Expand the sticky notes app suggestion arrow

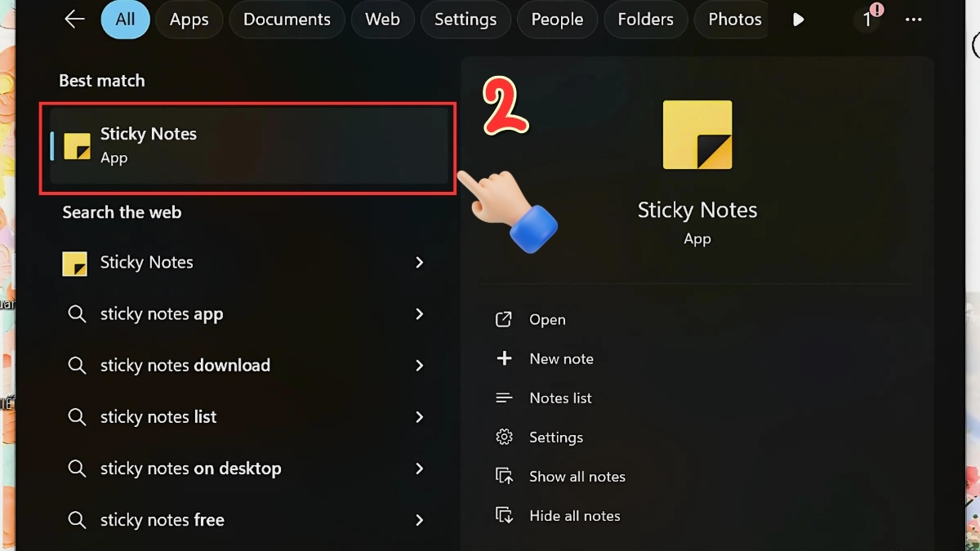click(x=419, y=313)
